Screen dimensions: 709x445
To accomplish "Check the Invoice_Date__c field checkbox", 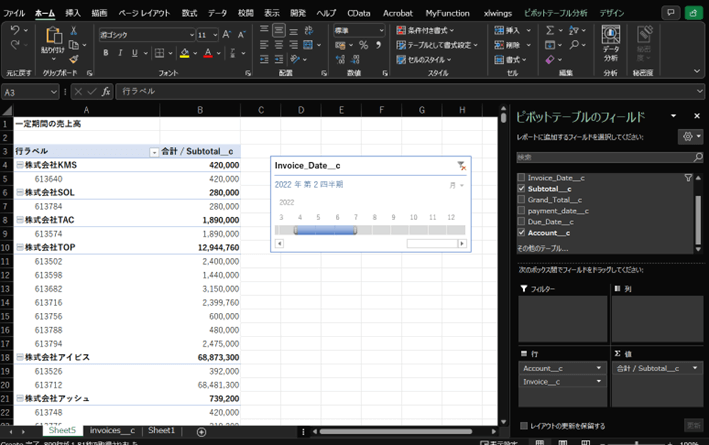I will click(521, 177).
